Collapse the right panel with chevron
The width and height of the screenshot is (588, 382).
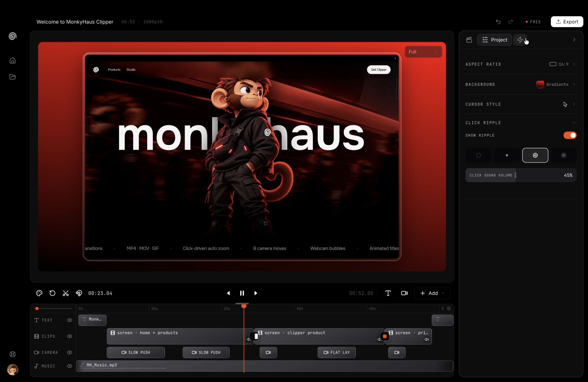point(574,40)
